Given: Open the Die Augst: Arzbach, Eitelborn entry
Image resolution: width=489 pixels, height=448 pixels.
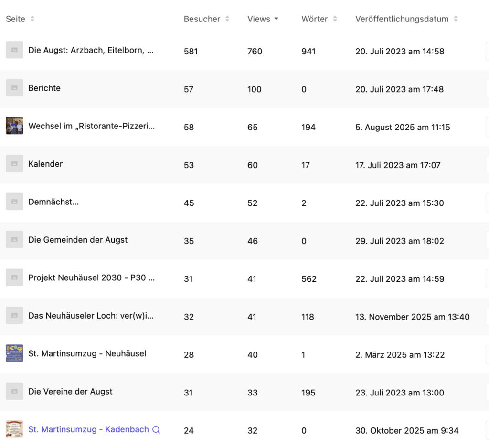Looking at the screenshot, I should click(x=91, y=50).
